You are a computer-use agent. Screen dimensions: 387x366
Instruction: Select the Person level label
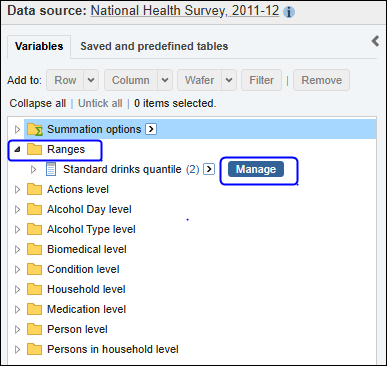tap(77, 329)
